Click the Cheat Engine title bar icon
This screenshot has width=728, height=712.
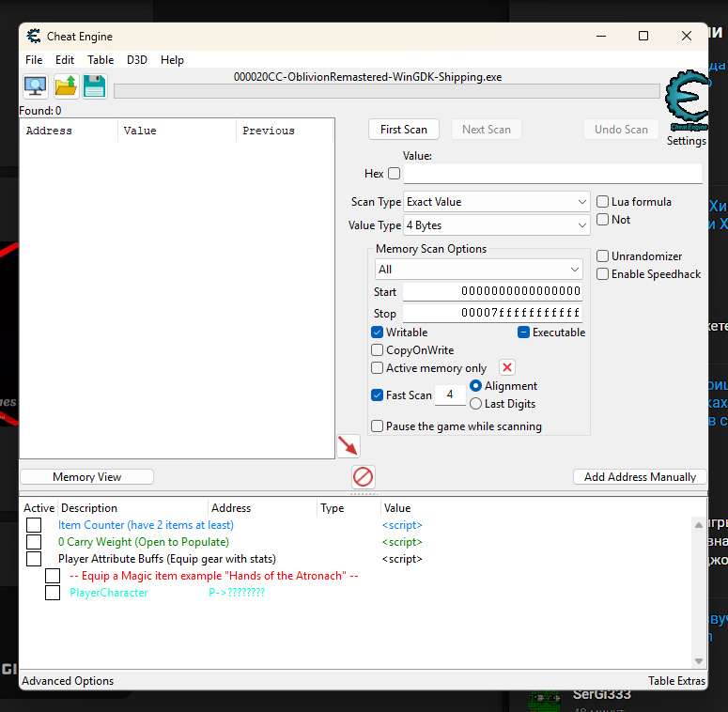click(x=34, y=37)
